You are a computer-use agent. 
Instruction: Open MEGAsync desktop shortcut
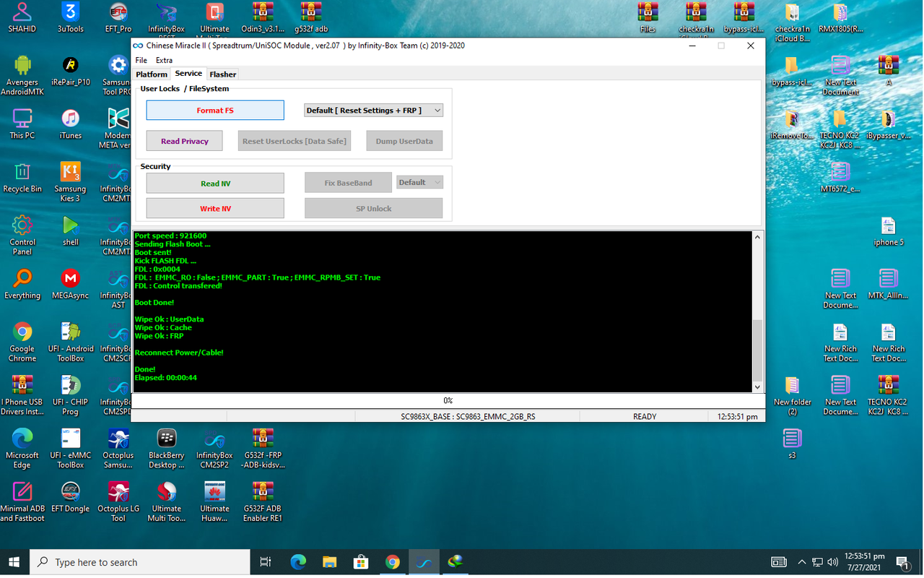pyautogui.click(x=71, y=285)
